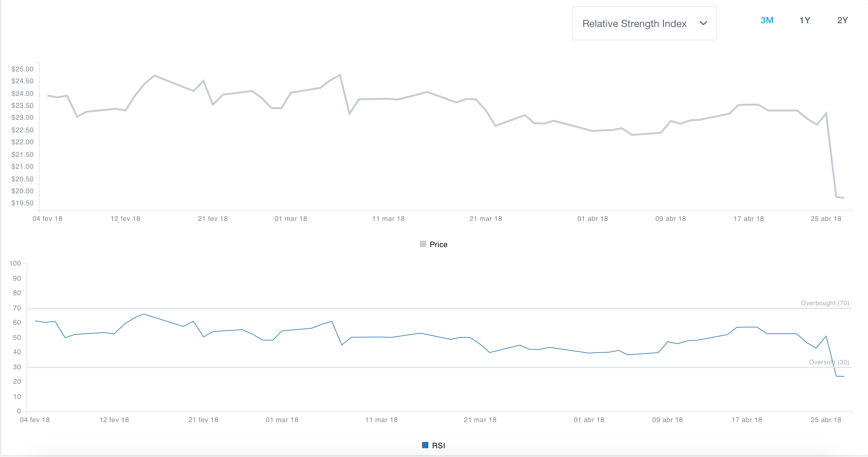Switch to the 1Y time range
This screenshot has width=868, height=457.
[x=805, y=20]
